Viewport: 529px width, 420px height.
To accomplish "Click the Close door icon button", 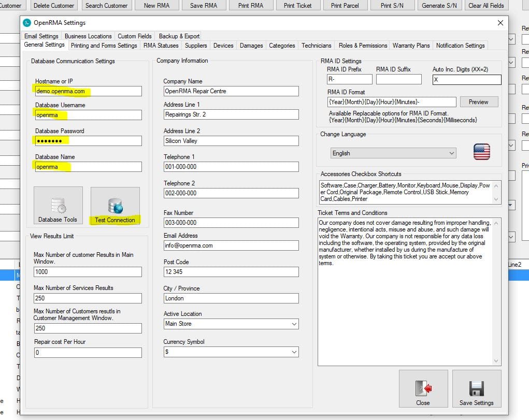I will [423, 388].
